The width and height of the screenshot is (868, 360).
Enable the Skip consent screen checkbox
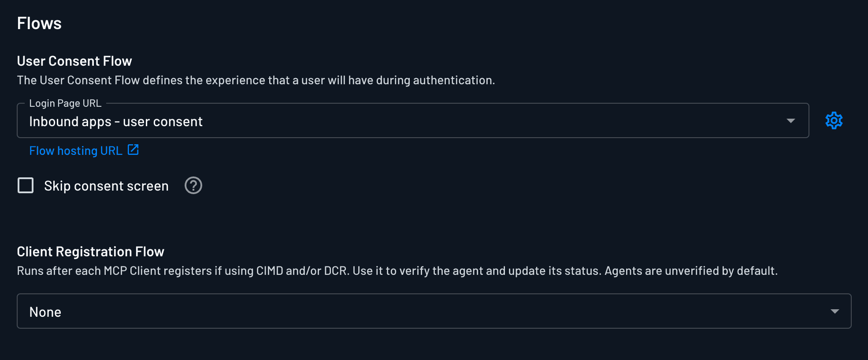click(26, 186)
